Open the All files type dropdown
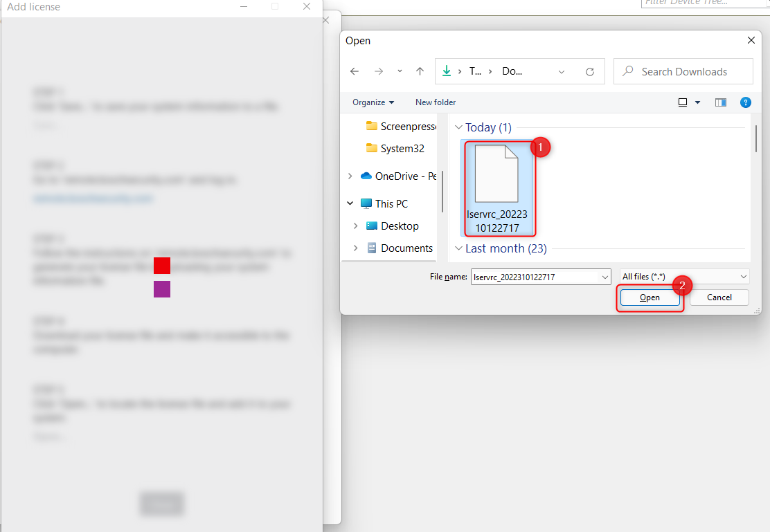 (684, 277)
